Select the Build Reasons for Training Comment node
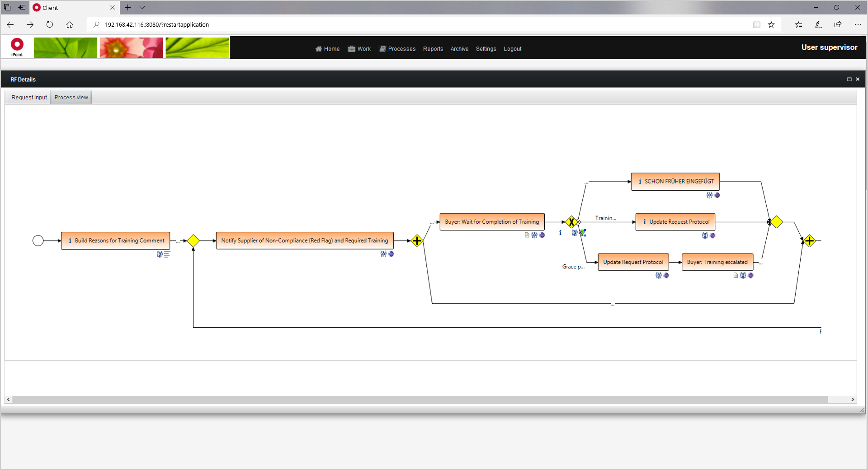The height and width of the screenshot is (470, 868). pos(116,241)
